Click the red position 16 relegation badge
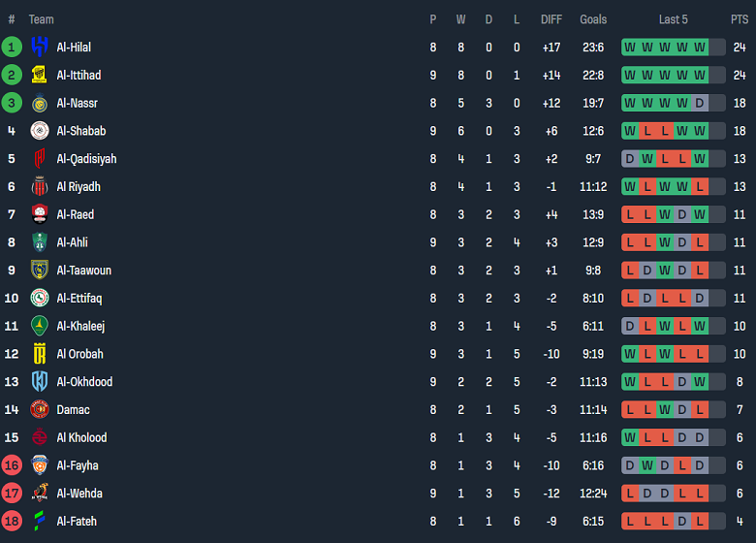Image resolution: width=756 pixels, height=543 pixels. point(12,465)
